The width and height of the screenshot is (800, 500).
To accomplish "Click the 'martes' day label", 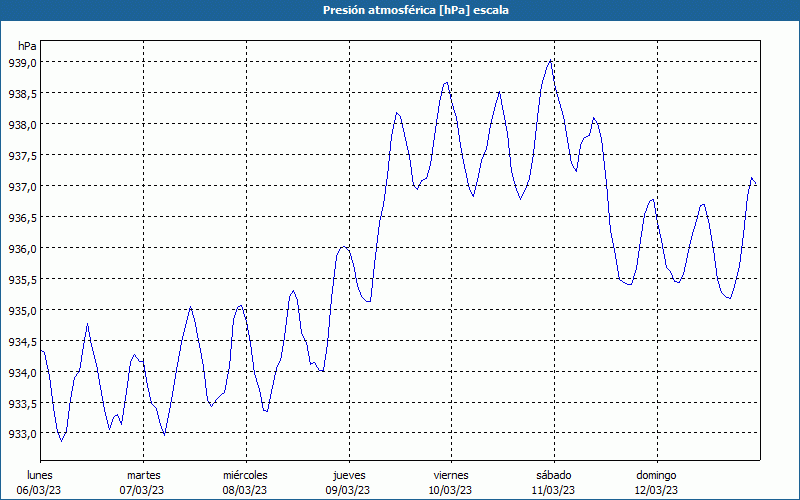I will click(x=143, y=475).
